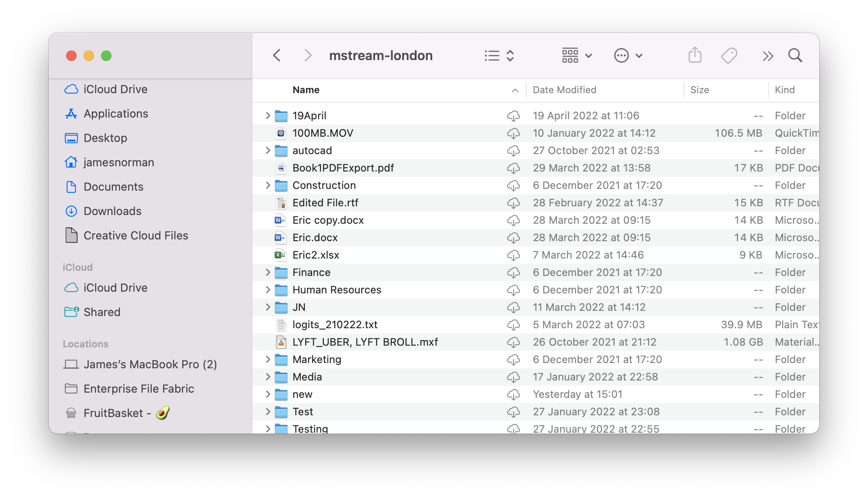The height and width of the screenshot is (498, 868).
Task: Expand the Marketing folder chevron
Action: point(268,360)
